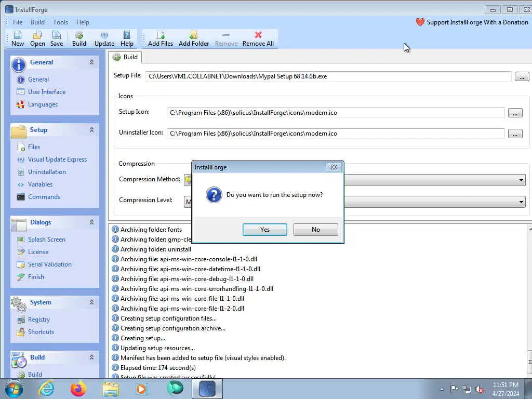The width and height of the screenshot is (532, 399).
Task: Click the Update toolbar icon
Action: pos(104,38)
